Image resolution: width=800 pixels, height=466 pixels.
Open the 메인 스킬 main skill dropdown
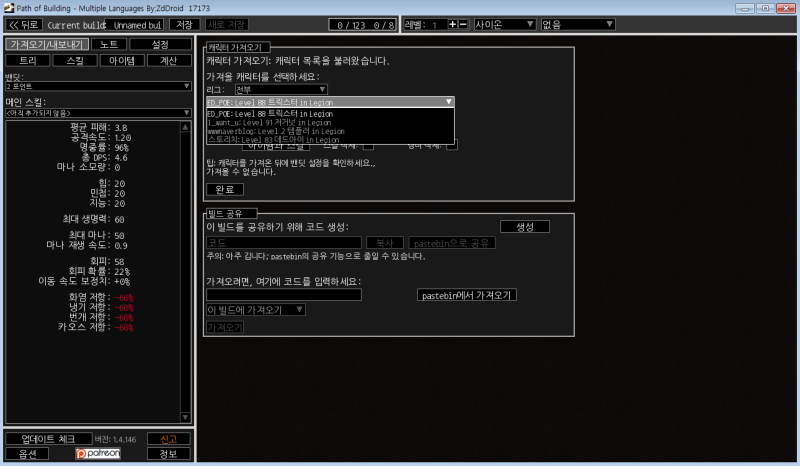(98, 113)
